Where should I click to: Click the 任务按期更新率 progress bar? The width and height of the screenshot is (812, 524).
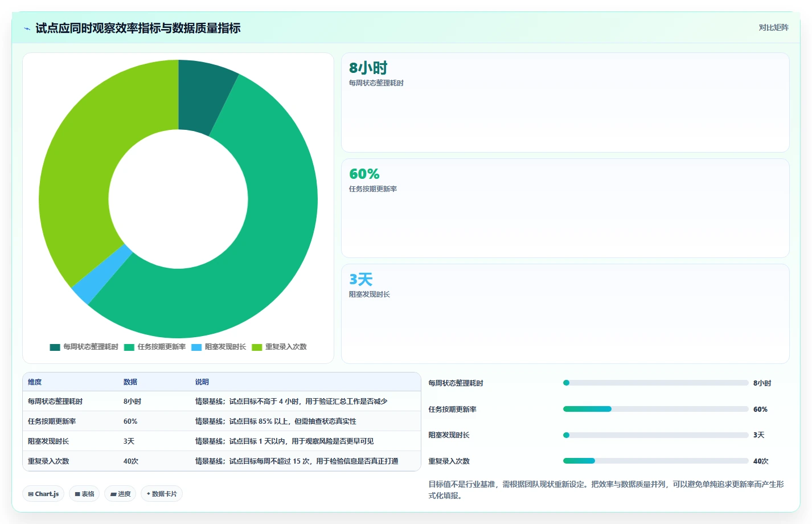pyautogui.click(x=655, y=409)
